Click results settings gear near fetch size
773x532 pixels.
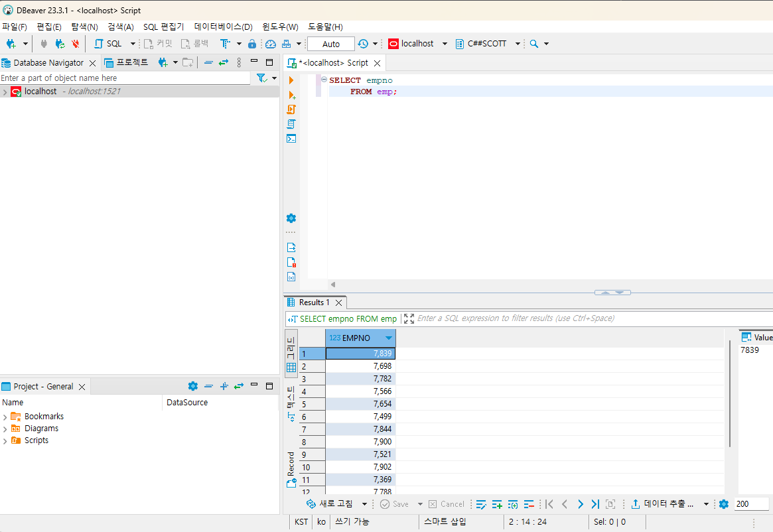724,504
